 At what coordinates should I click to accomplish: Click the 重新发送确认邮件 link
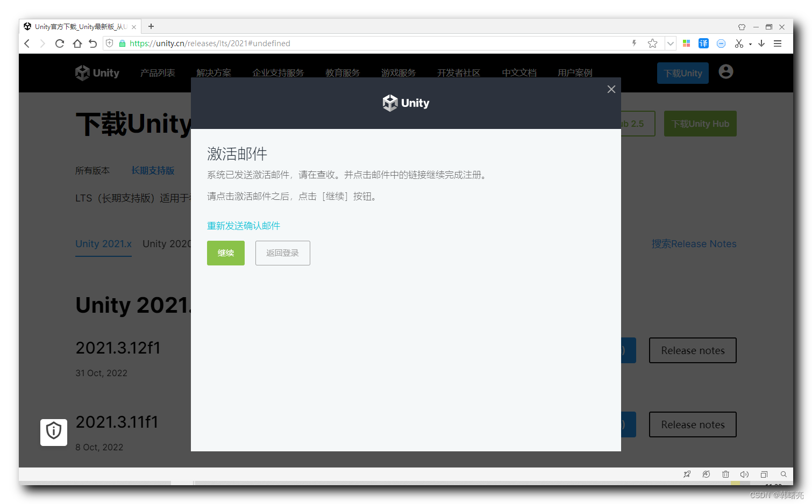point(244,225)
